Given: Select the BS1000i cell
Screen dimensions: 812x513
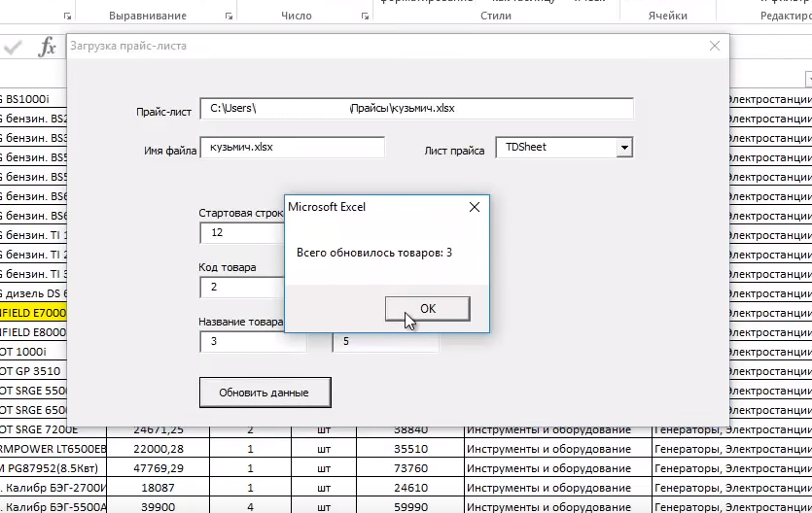Looking at the screenshot, I should (33, 99).
